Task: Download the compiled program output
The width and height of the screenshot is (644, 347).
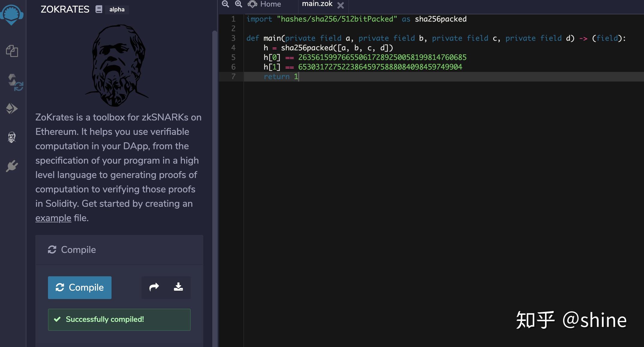Action: (x=178, y=287)
